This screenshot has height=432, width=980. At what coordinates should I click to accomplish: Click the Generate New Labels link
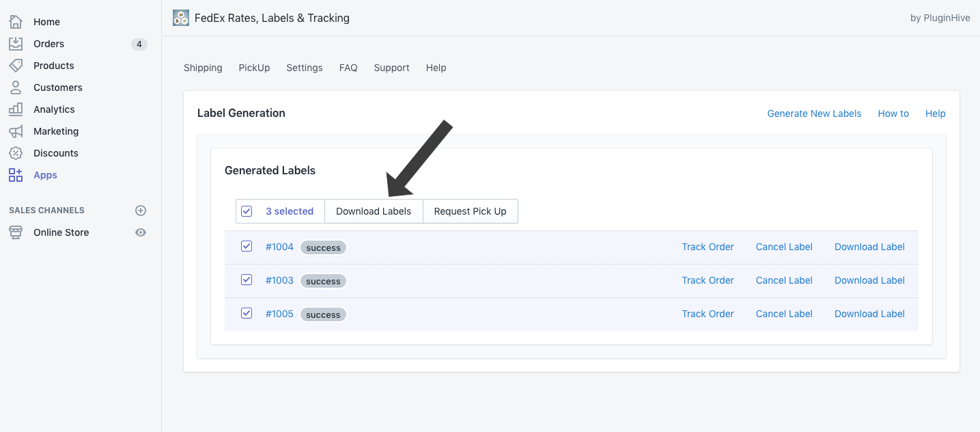[x=814, y=113]
